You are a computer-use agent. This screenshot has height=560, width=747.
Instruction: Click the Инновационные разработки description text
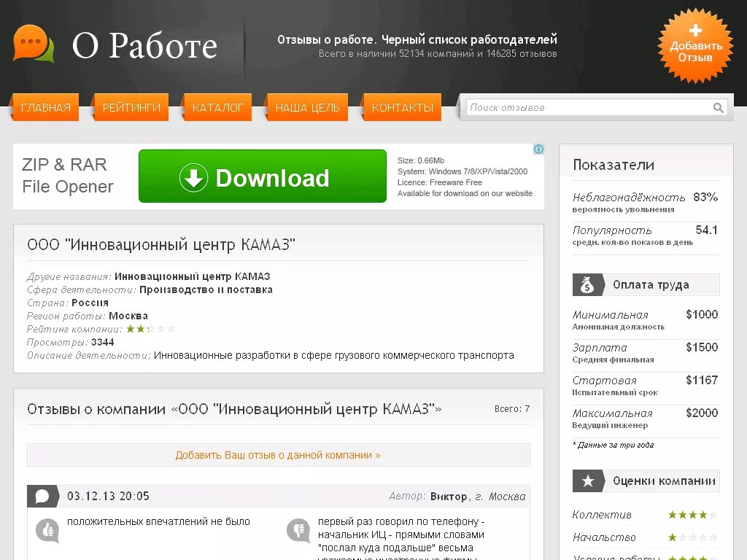pyautogui.click(x=334, y=355)
